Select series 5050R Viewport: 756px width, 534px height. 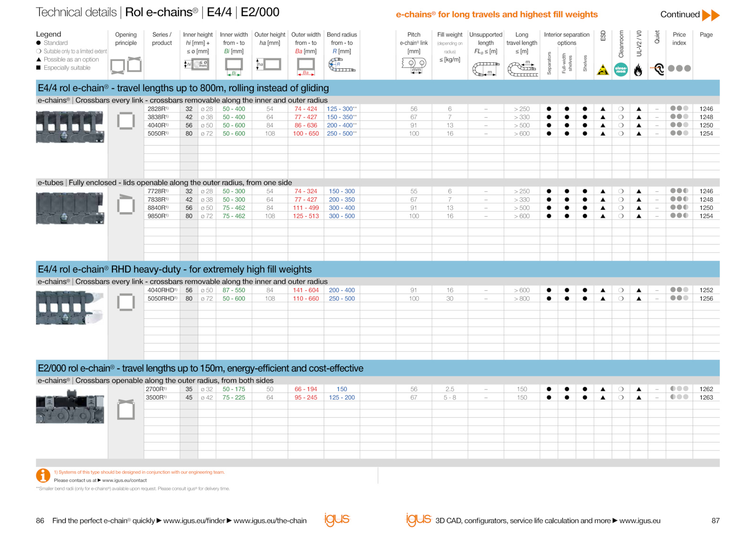click(x=158, y=134)
